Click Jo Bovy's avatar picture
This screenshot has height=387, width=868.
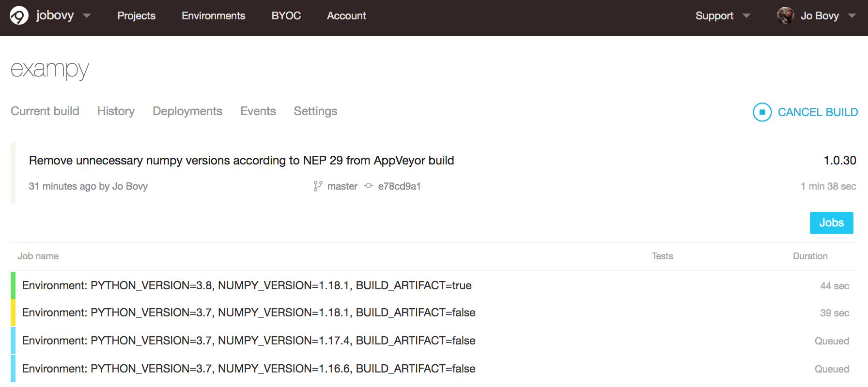click(x=785, y=15)
